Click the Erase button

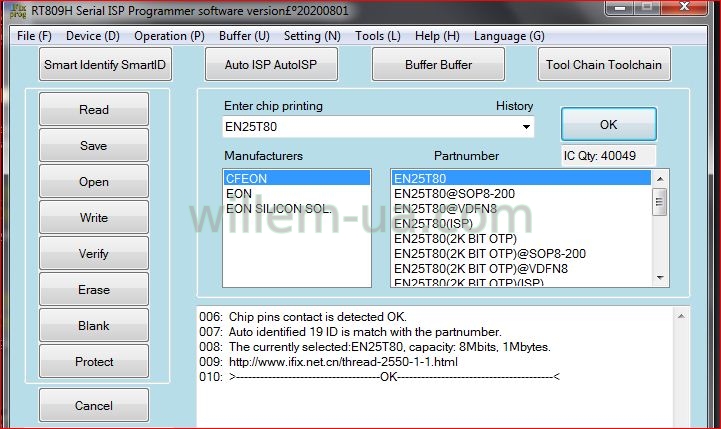(94, 290)
